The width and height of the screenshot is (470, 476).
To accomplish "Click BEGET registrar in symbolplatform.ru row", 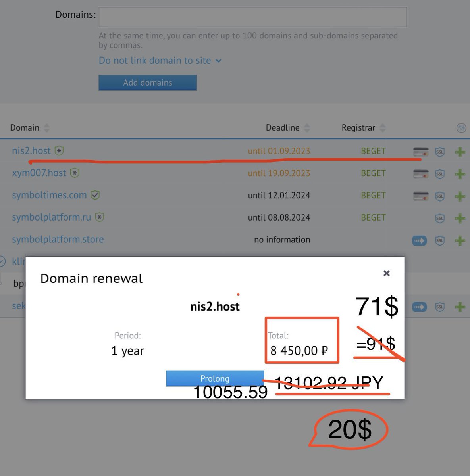I will coord(373,218).
